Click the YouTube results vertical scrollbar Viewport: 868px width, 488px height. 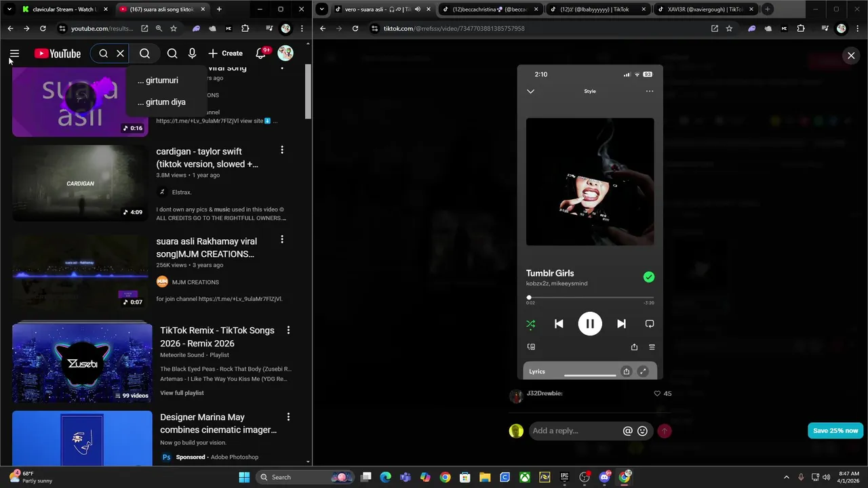(x=309, y=91)
